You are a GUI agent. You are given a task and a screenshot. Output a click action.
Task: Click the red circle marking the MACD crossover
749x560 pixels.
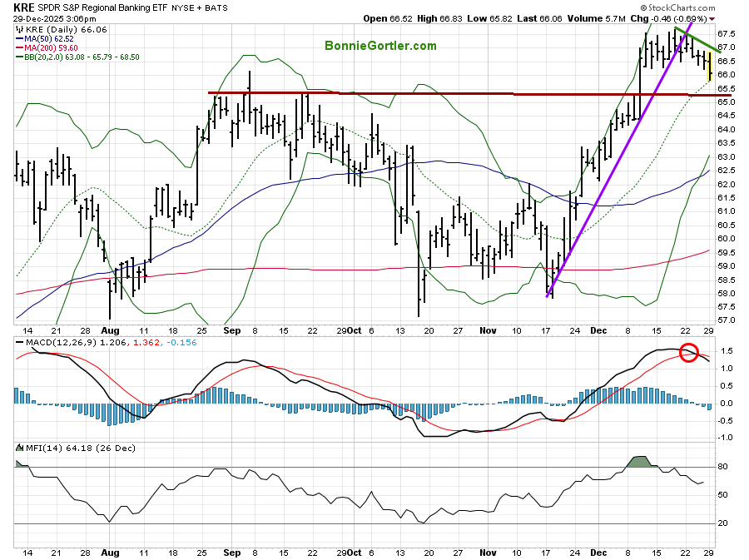coord(688,353)
